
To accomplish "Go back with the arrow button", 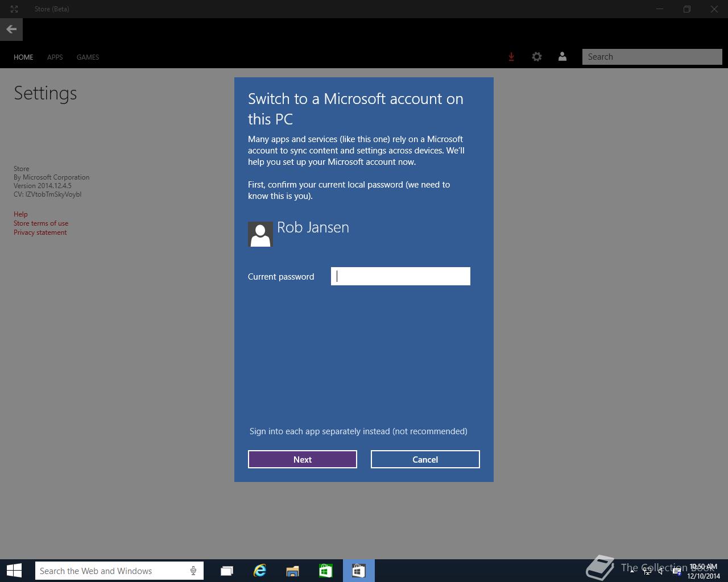I will 11,30.
